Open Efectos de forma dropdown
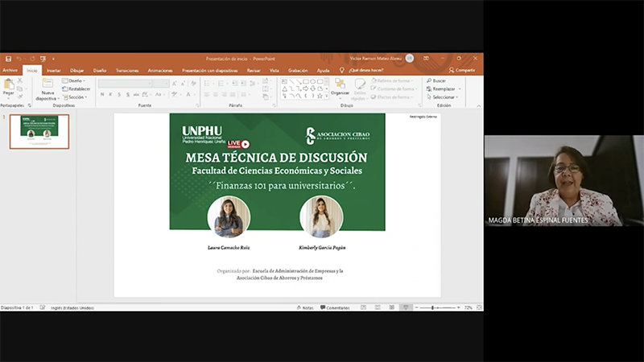 click(x=392, y=97)
